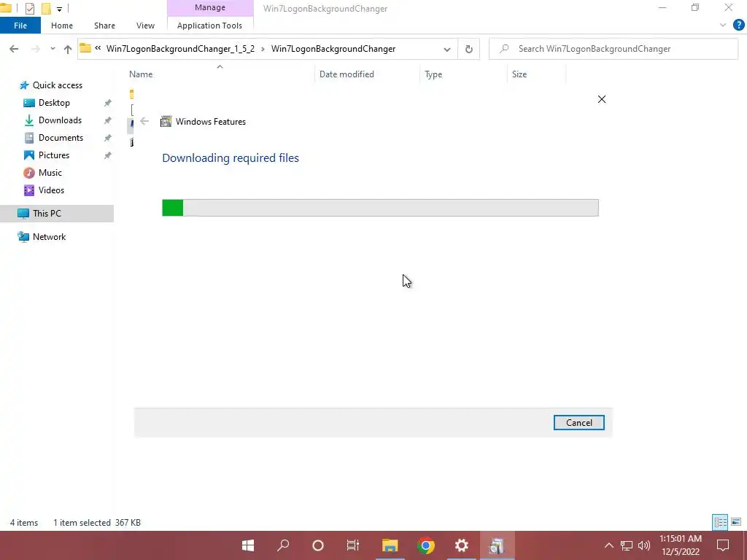Show hidden system tray icons
Viewport: 747px width, 560px height.
[x=609, y=545]
